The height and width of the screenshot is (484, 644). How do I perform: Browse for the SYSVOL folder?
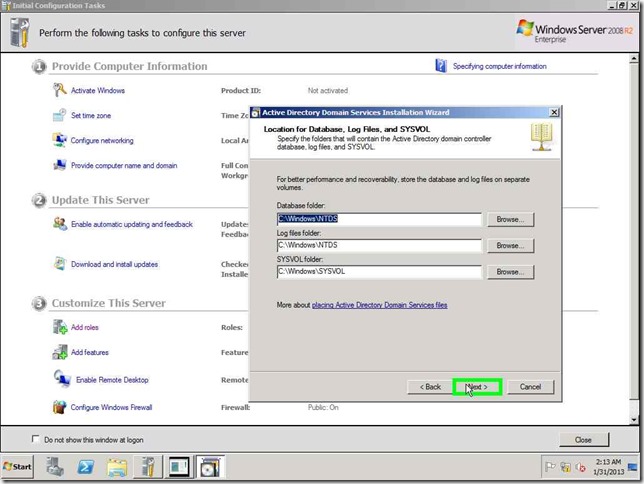pos(511,272)
